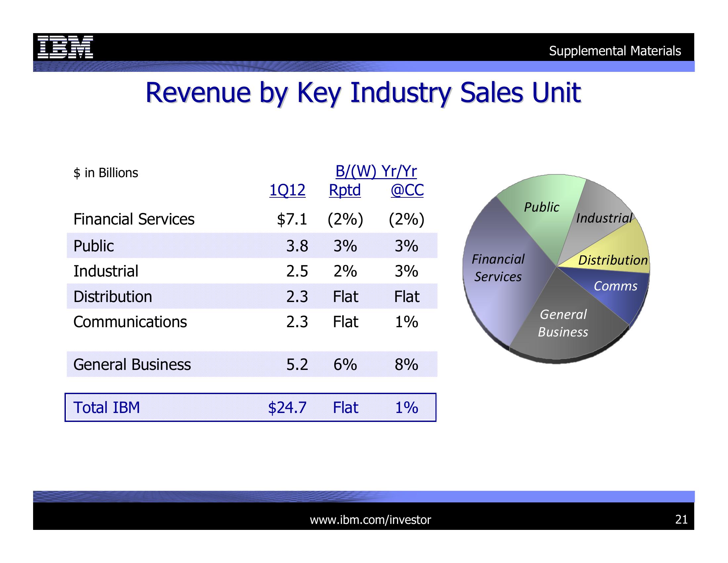Open the www.ibm.com/investor footer link
This screenshot has width=728, height=563.
(370, 520)
